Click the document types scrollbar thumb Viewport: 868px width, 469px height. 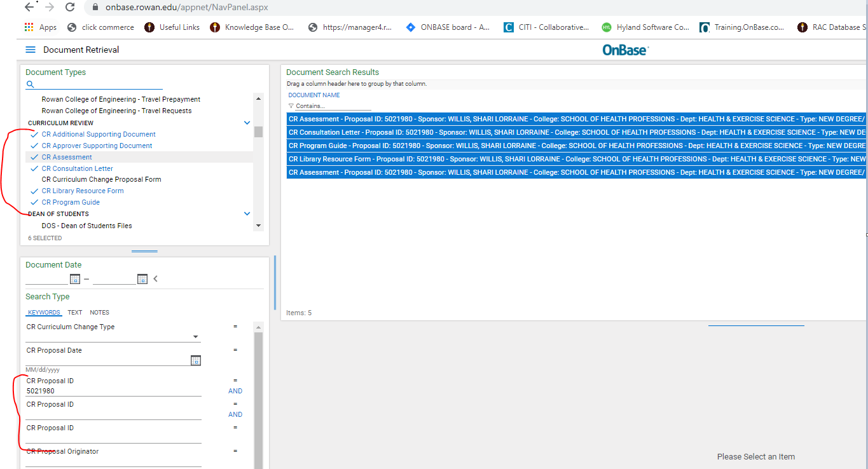tap(258, 132)
